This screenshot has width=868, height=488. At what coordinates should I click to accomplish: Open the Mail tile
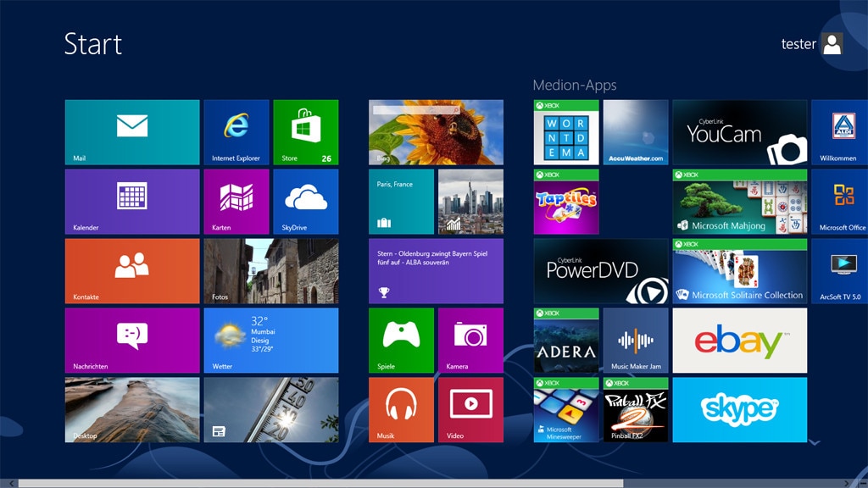pos(132,132)
